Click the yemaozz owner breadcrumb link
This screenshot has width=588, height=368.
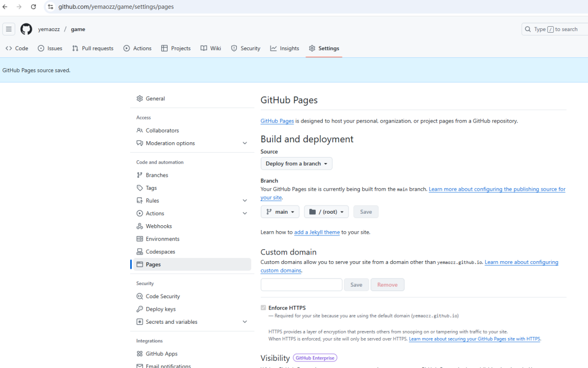[49, 29]
